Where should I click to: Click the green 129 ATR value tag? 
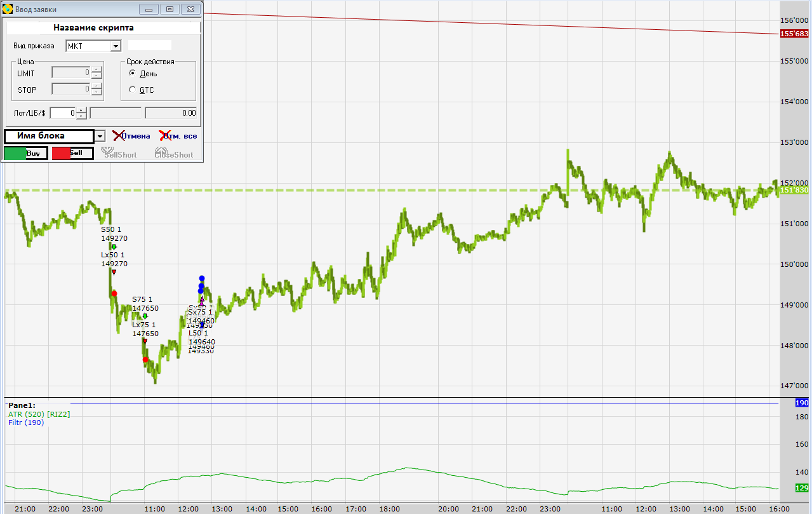802,488
